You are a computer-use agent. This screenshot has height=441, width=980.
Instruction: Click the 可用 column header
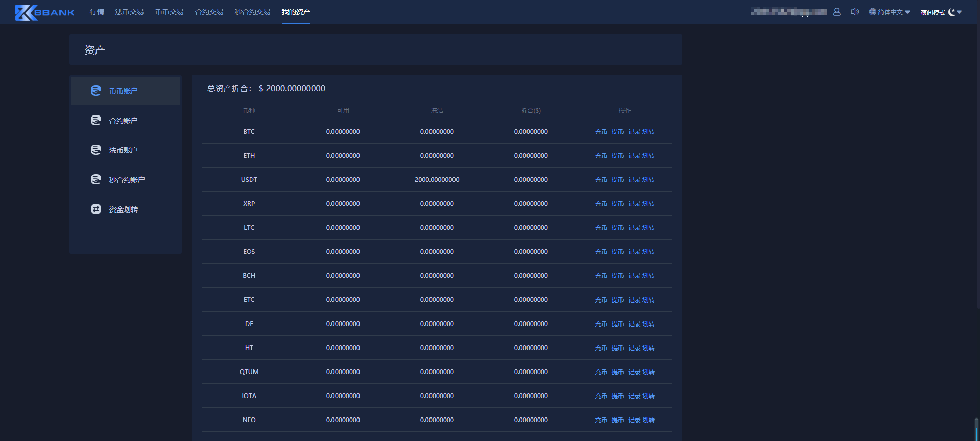(x=343, y=110)
